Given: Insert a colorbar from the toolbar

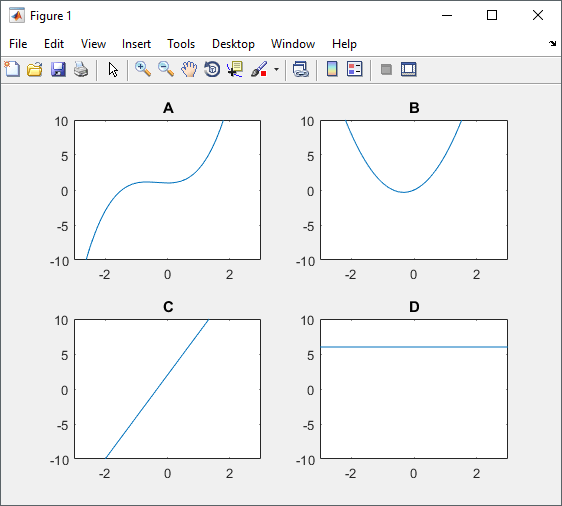Looking at the screenshot, I should pyautogui.click(x=332, y=69).
